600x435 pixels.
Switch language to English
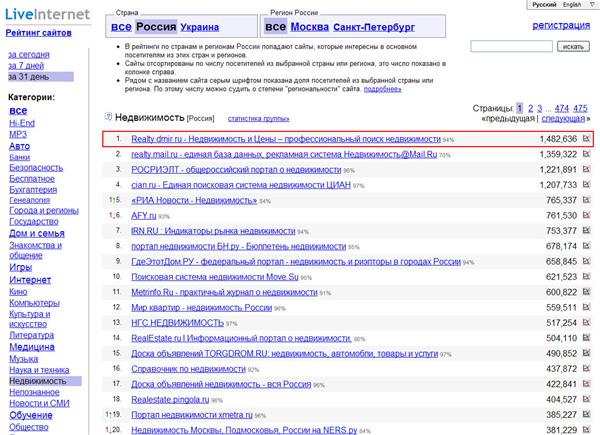[x=572, y=5]
